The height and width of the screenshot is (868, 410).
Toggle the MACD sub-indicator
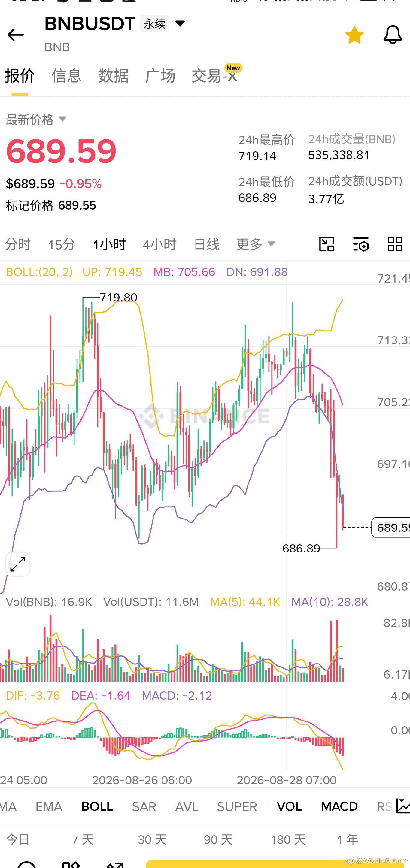[x=339, y=807]
